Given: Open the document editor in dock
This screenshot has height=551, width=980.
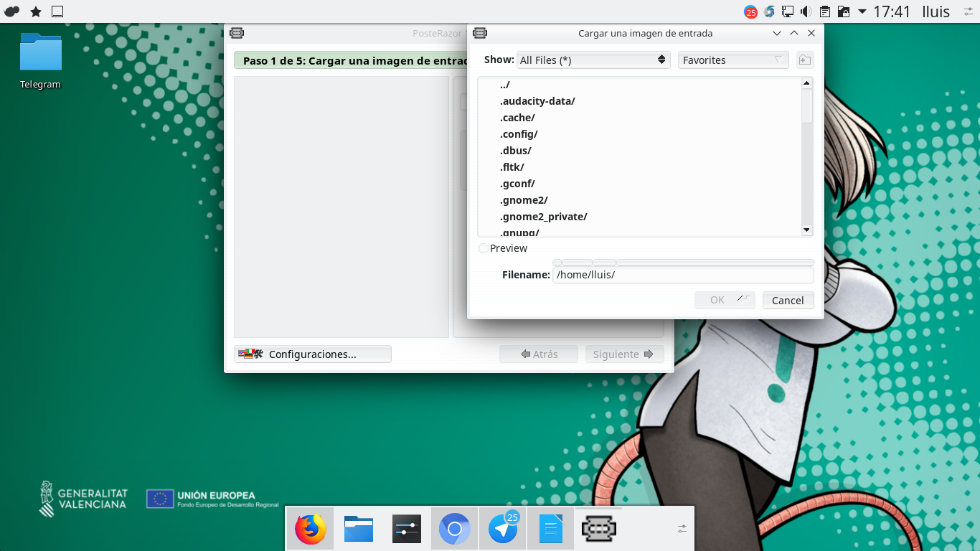Looking at the screenshot, I should coord(550,530).
